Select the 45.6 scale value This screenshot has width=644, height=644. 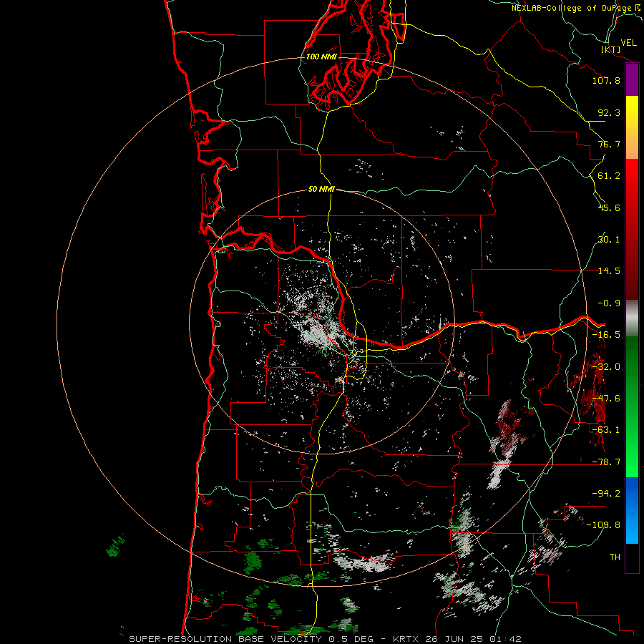[x=609, y=208]
